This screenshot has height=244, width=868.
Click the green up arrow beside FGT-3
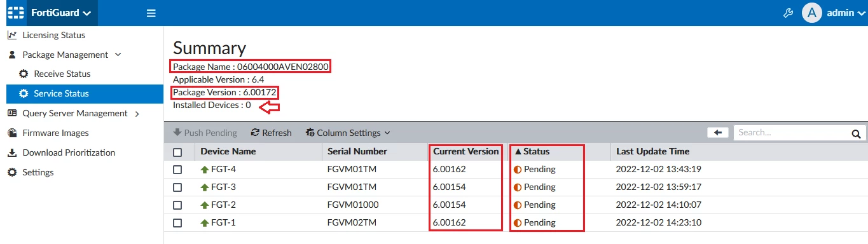[x=205, y=187]
